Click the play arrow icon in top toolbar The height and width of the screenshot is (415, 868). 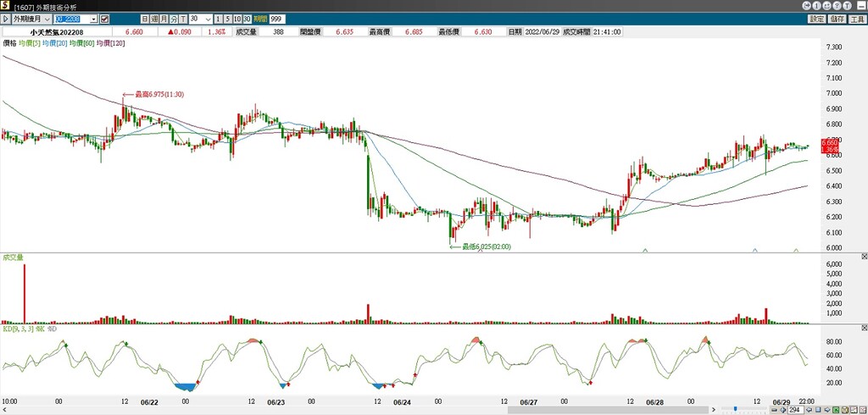(x=6, y=19)
